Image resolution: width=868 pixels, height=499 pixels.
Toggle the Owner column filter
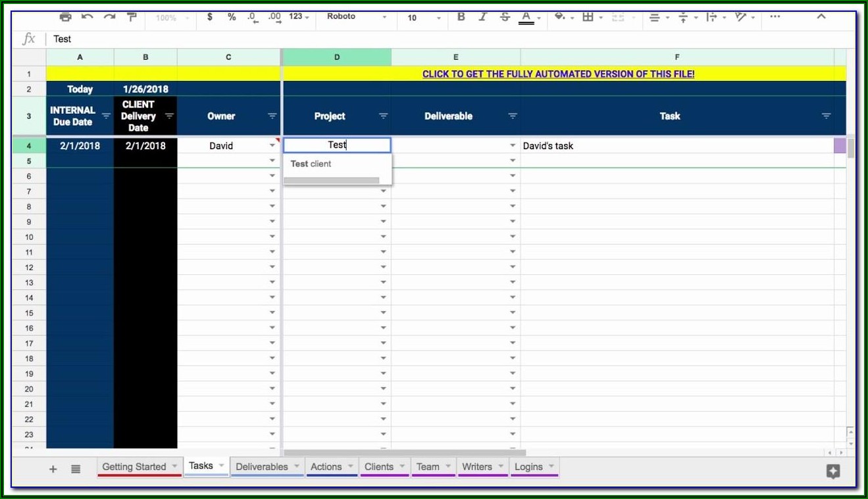pos(272,116)
